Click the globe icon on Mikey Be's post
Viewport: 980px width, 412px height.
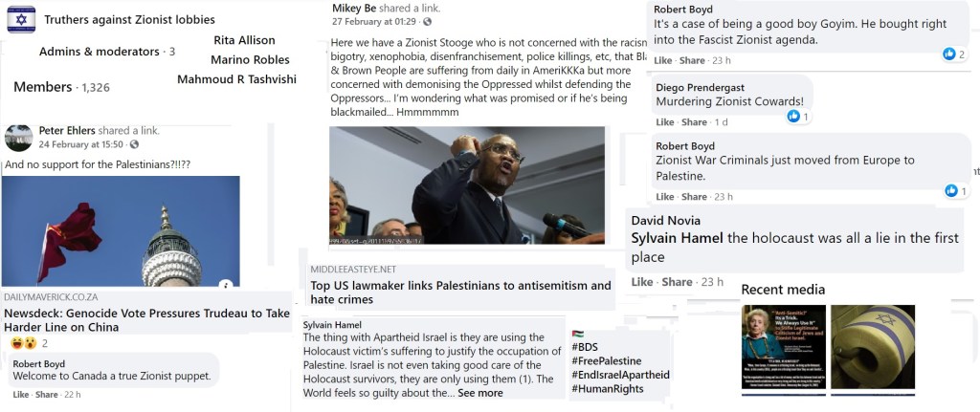428,21
